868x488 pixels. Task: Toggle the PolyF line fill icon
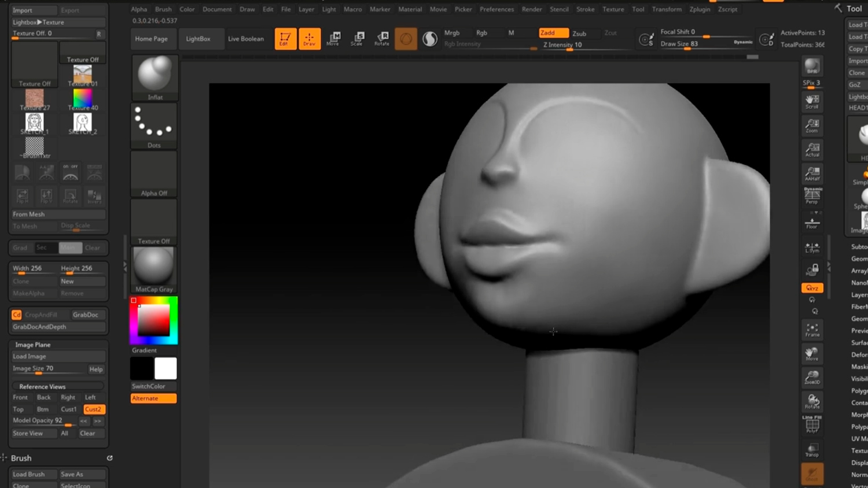tap(812, 425)
